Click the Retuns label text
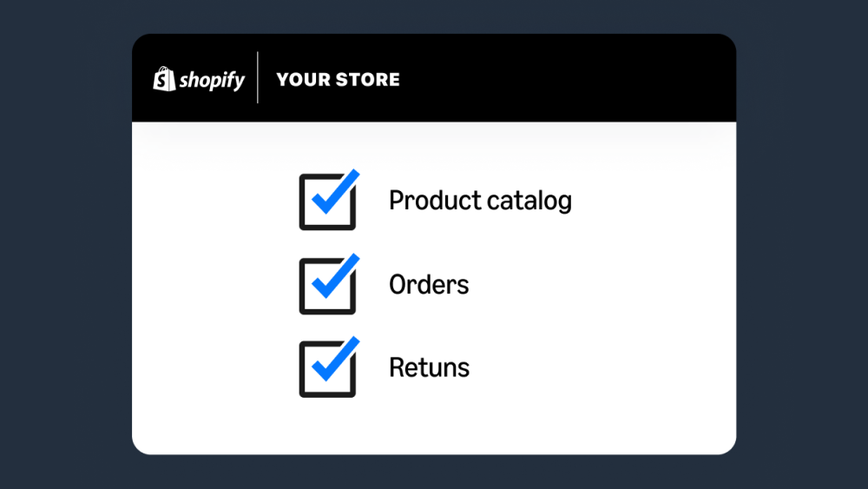 (x=429, y=367)
